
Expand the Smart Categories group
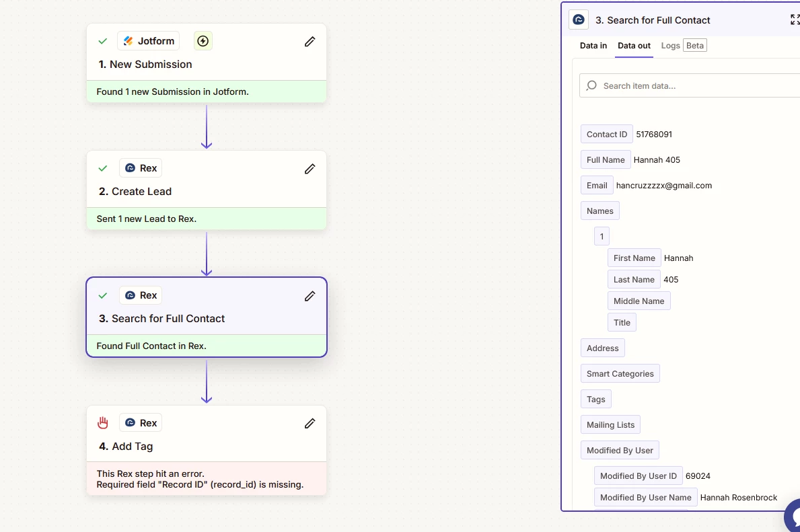[x=620, y=373]
